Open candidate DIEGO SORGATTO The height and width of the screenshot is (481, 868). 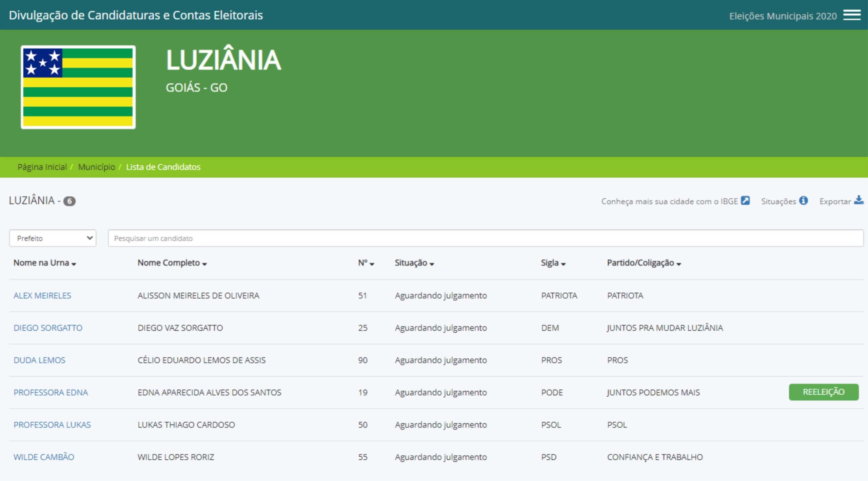coord(48,328)
